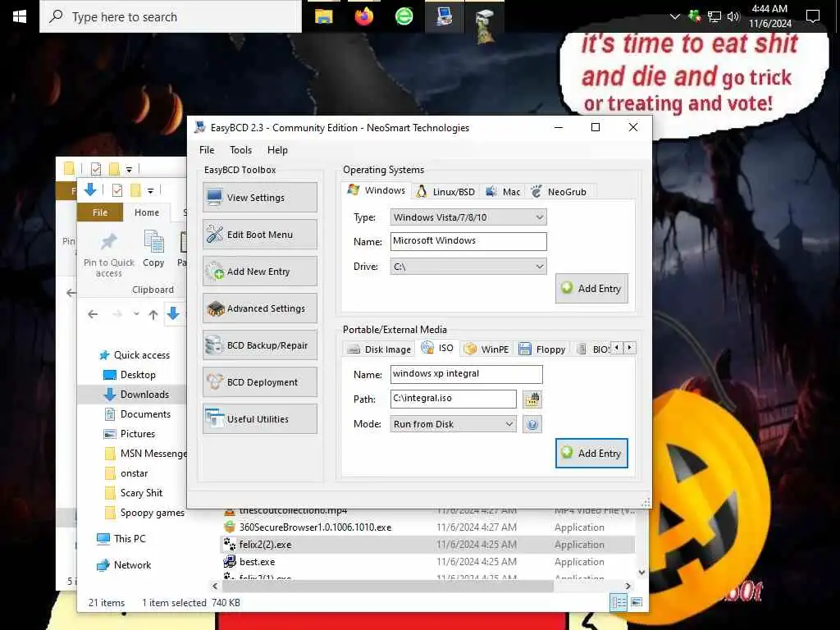
Task: Click the browse icon beside Path field
Action: 532,399
